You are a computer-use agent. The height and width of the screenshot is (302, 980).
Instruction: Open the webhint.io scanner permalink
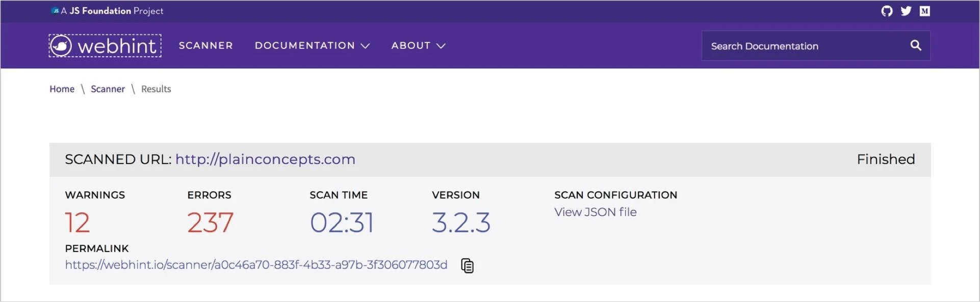pos(256,265)
